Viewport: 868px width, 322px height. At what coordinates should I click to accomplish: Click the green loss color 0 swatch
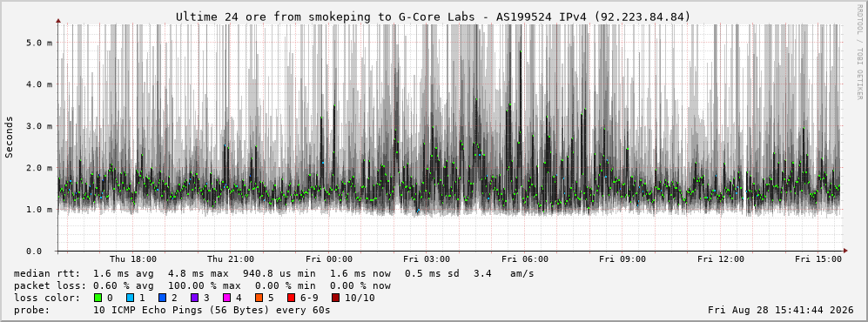pos(98,298)
